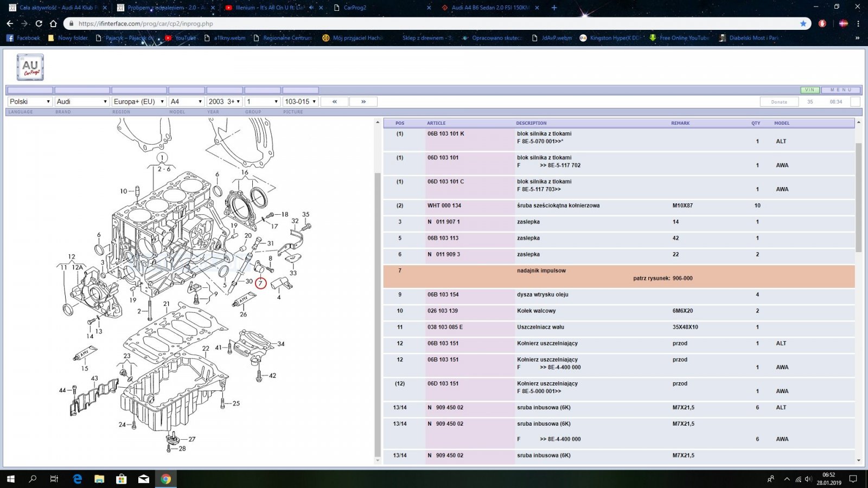
Task: Open the Windows Start menu
Action: pyautogui.click(x=10, y=479)
